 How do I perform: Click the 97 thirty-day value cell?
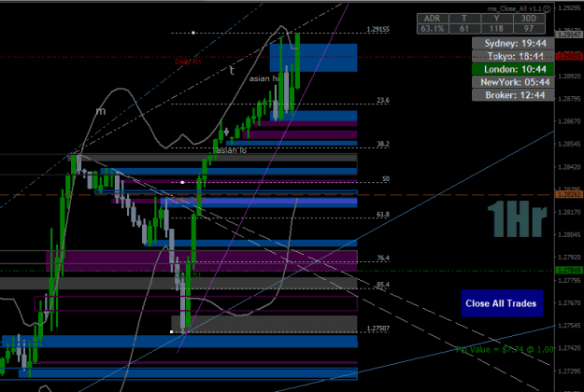pyautogui.click(x=529, y=29)
